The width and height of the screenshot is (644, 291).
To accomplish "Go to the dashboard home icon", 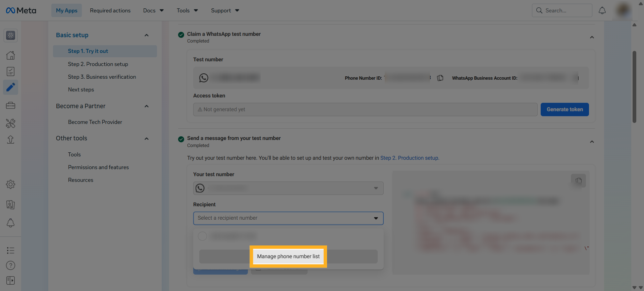I will pyautogui.click(x=10, y=55).
